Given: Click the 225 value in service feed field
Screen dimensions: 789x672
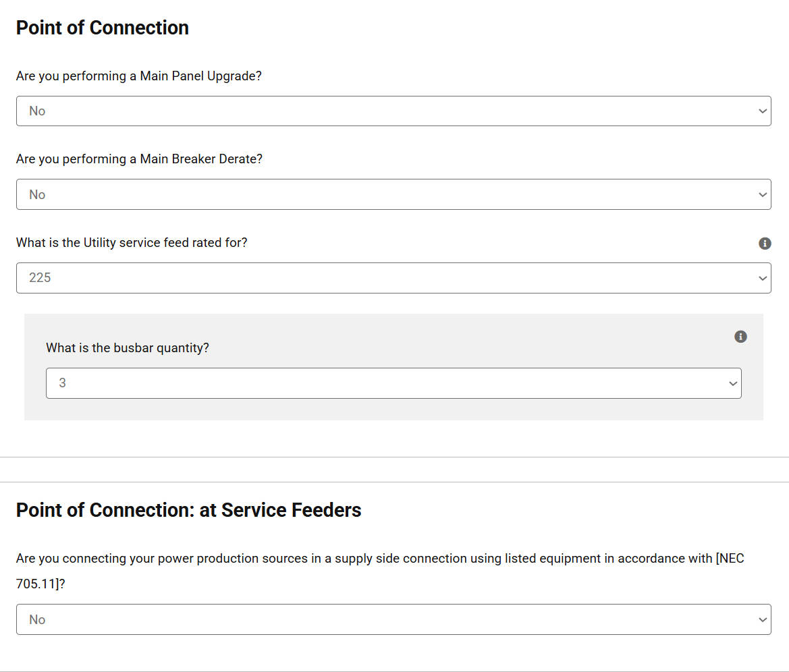Looking at the screenshot, I should tap(40, 278).
